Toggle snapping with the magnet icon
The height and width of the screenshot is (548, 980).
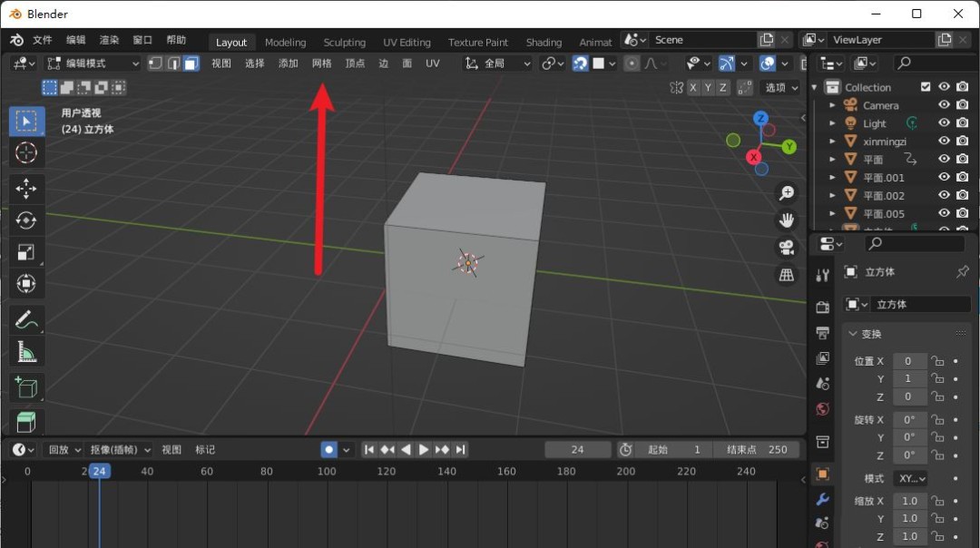pos(580,64)
